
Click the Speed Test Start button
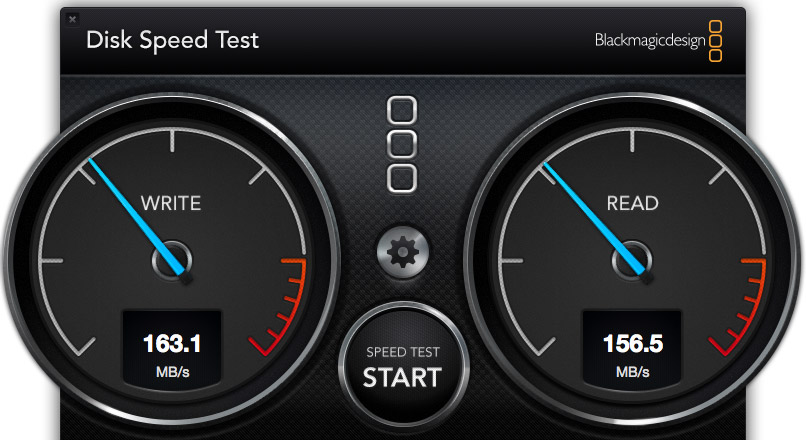[x=403, y=367]
